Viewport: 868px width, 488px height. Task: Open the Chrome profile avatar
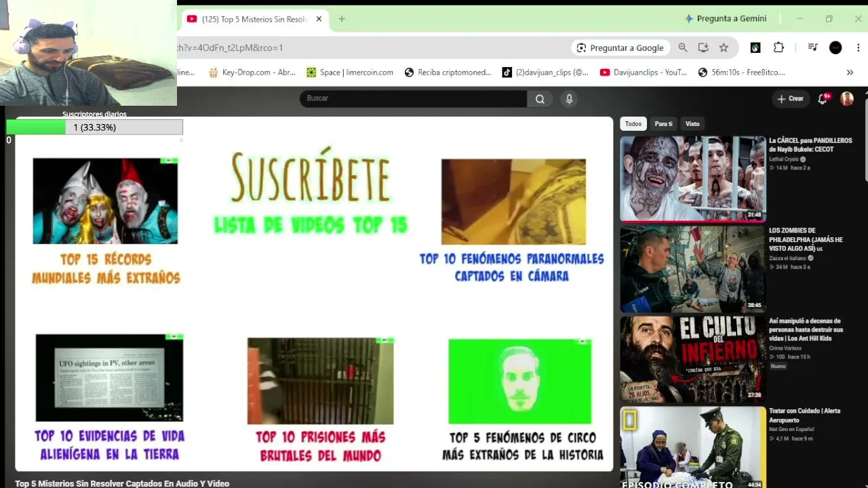click(x=835, y=47)
